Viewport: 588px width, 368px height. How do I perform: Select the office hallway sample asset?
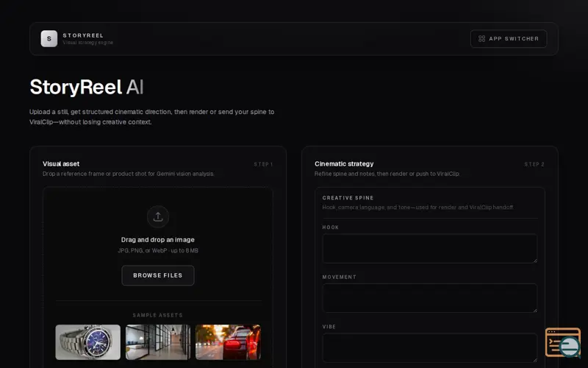click(x=158, y=342)
